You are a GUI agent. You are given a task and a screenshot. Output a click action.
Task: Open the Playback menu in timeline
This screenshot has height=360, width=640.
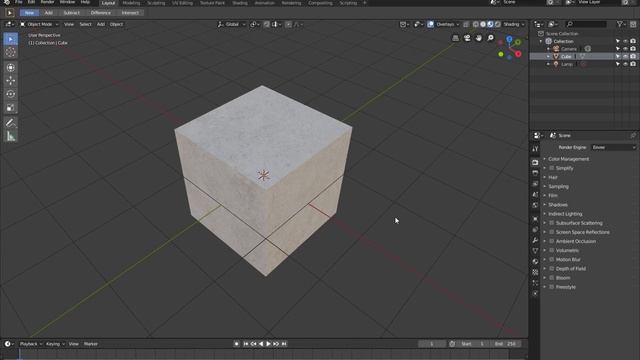click(x=31, y=344)
